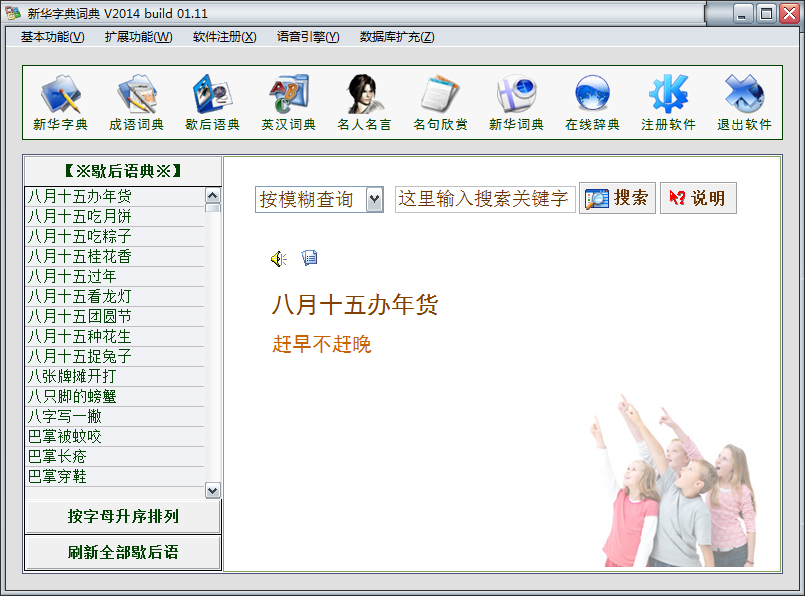805x596 pixels.
Task: Click the 搜索 search button
Action: click(617, 198)
